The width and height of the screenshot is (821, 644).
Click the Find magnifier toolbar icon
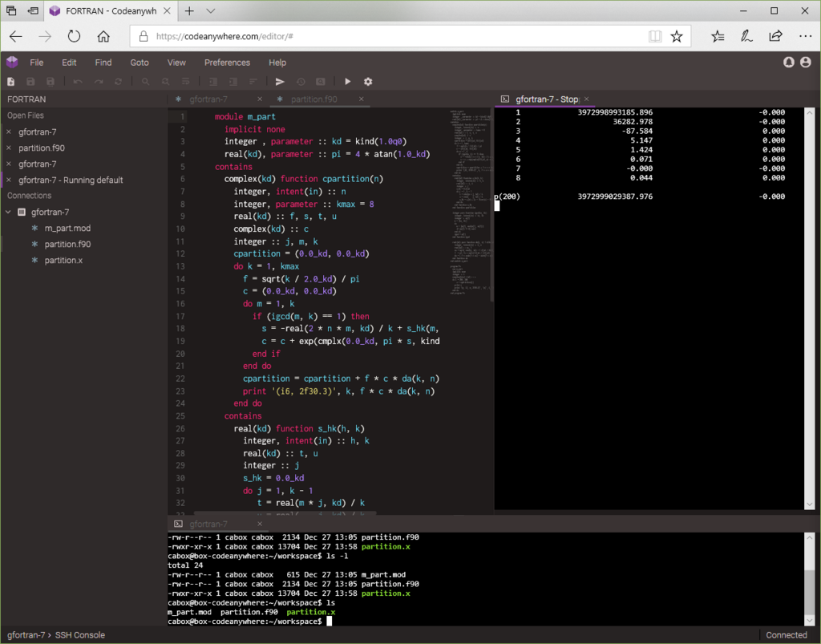tap(146, 82)
